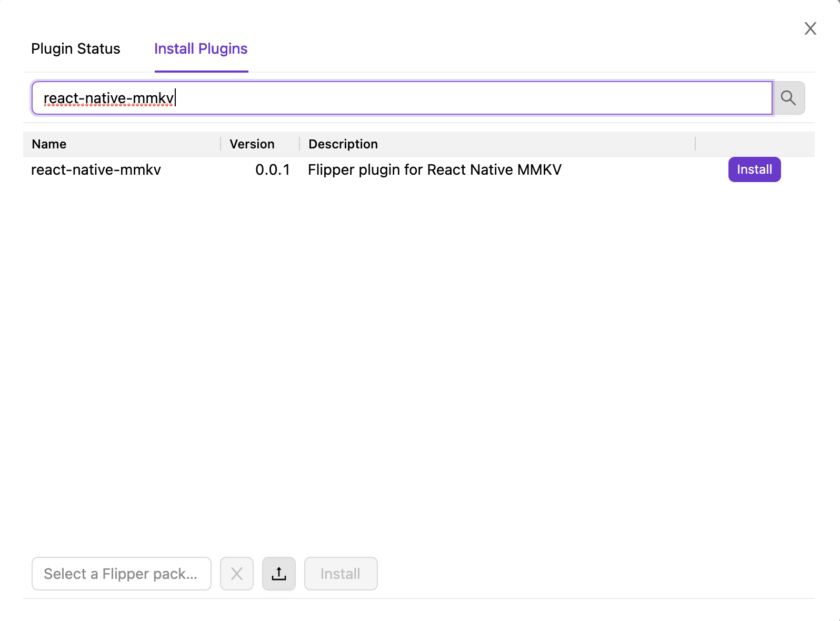This screenshot has width=840, height=621.
Task: Click the disabled Install button beside upload
Action: [x=341, y=574]
